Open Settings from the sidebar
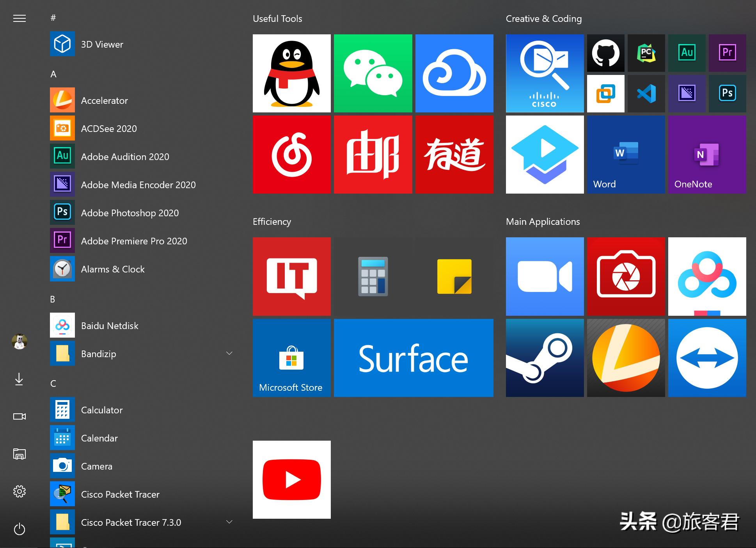Viewport: 756px width, 548px height. [19, 491]
